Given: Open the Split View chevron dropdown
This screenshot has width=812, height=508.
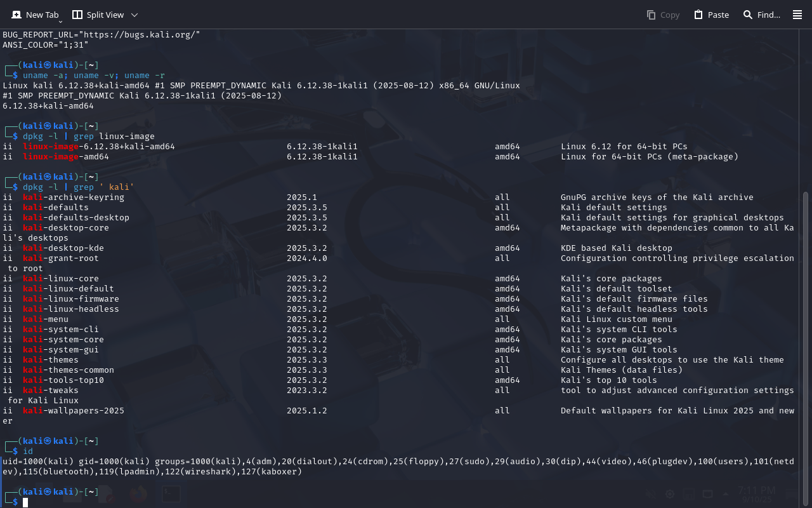Looking at the screenshot, I should (134, 15).
